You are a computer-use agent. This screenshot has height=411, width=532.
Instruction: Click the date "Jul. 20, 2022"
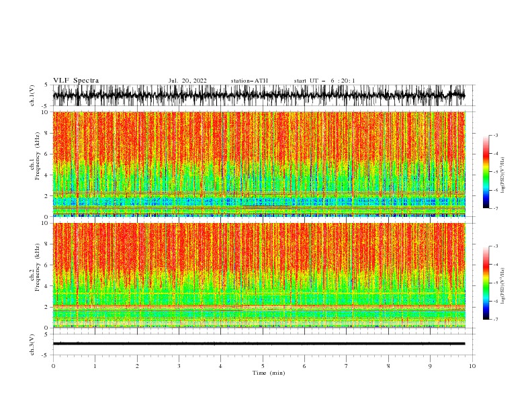point(187,81)
